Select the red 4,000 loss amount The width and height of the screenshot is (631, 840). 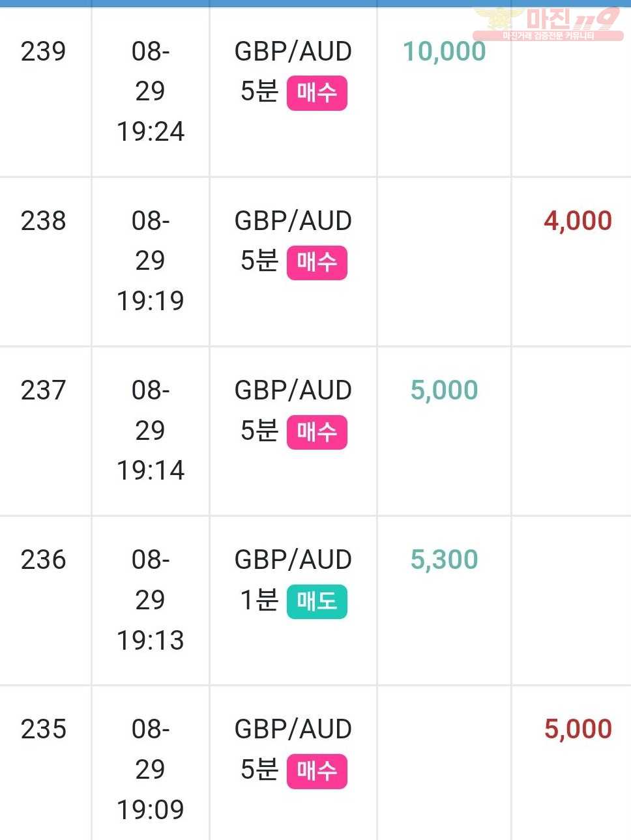pyautogui.click(x=578, y=221)
